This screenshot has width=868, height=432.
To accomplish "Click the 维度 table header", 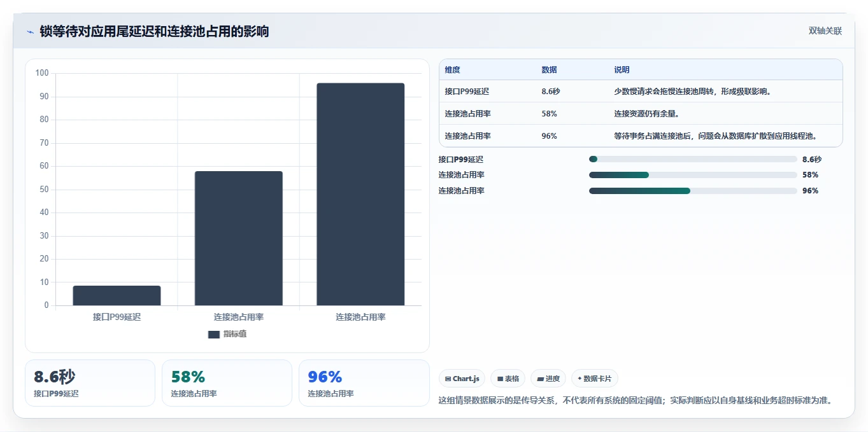I will tap(452, 70).
